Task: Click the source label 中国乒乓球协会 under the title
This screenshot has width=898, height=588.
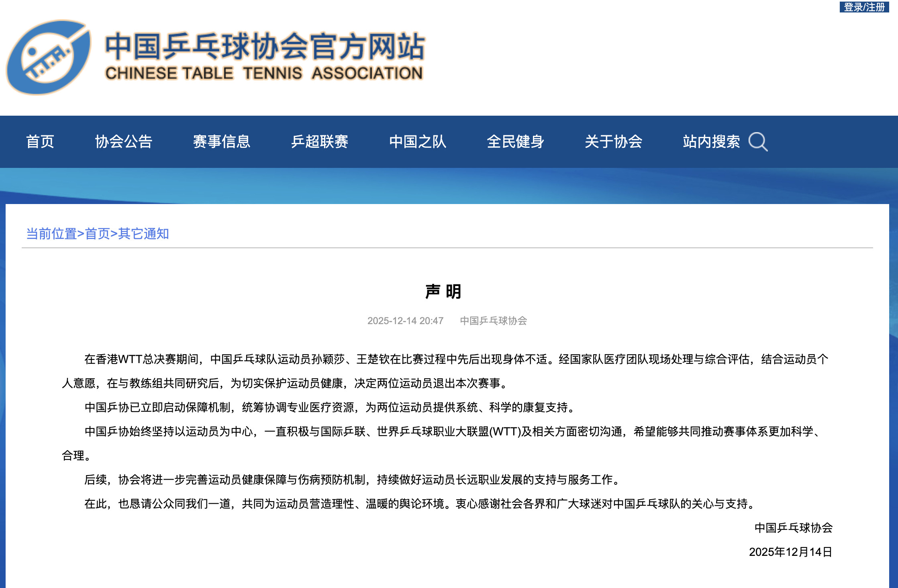Action: point(494,321)
